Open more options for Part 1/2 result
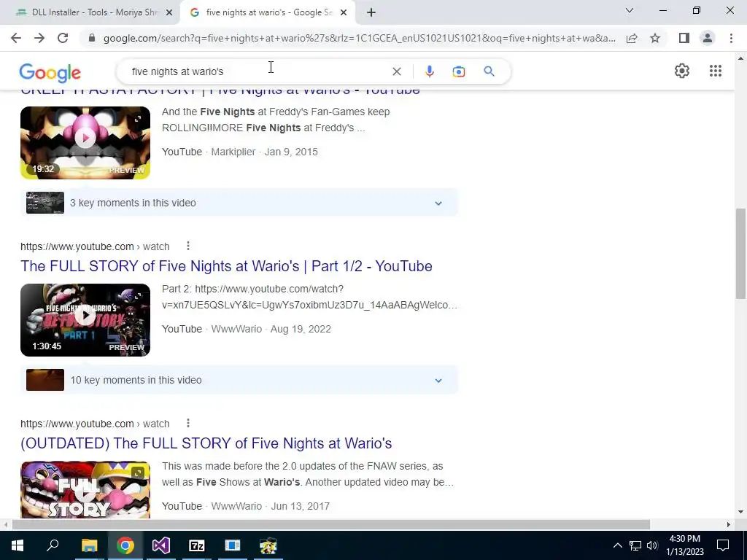 pos(188,246)
